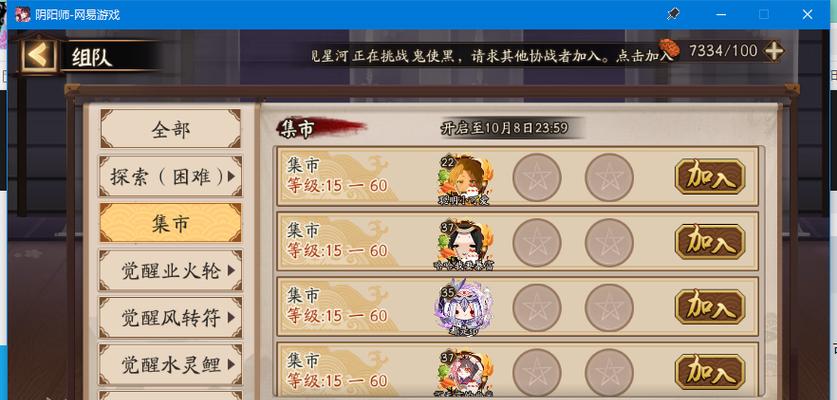The image size is (837, 400).
Task: Select the 全部 category tab
Action: 170,129
